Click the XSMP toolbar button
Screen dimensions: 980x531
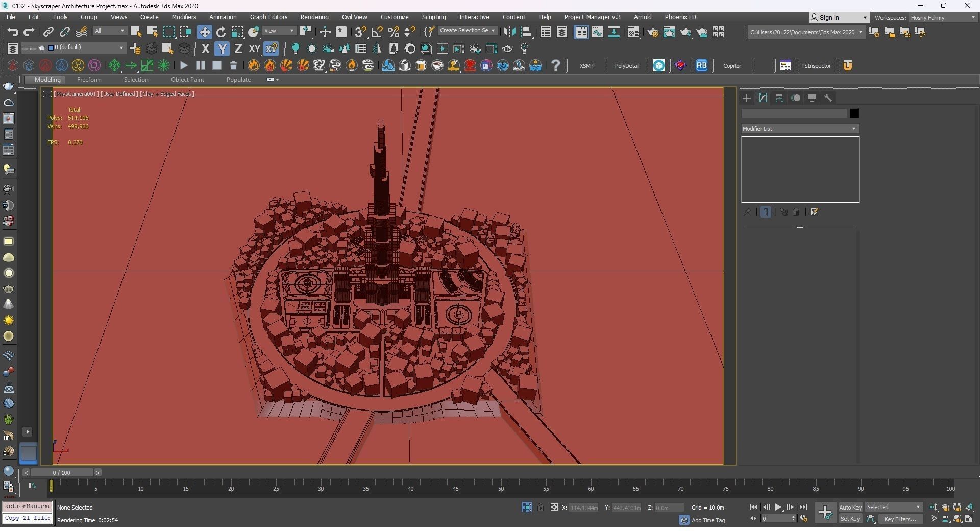click(x=586, y=66)
